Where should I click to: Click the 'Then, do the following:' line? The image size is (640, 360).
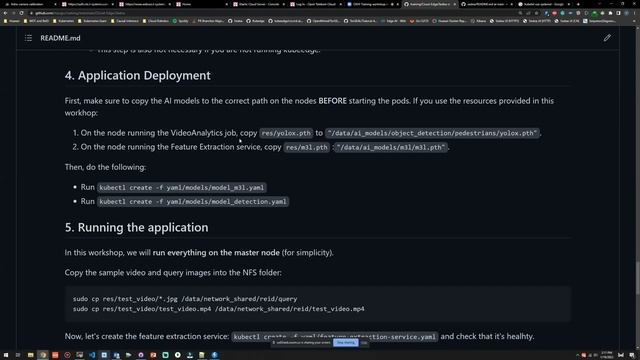[105, 167]
